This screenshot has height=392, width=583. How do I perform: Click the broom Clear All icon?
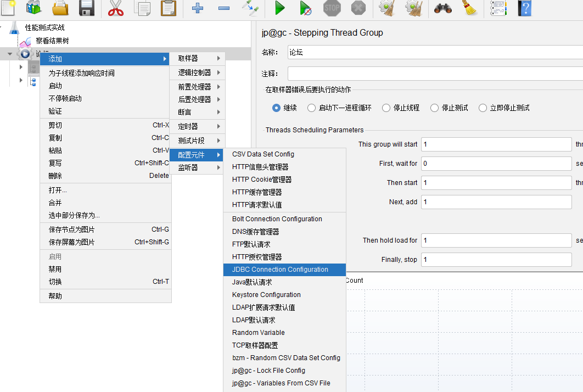[x=470, y=8]
